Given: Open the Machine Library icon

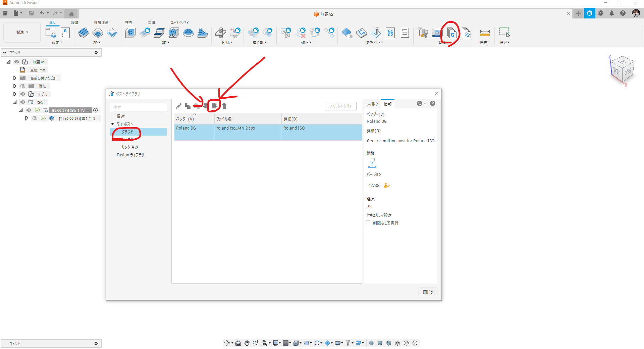Looking at the screenshot, I should 437,33.
